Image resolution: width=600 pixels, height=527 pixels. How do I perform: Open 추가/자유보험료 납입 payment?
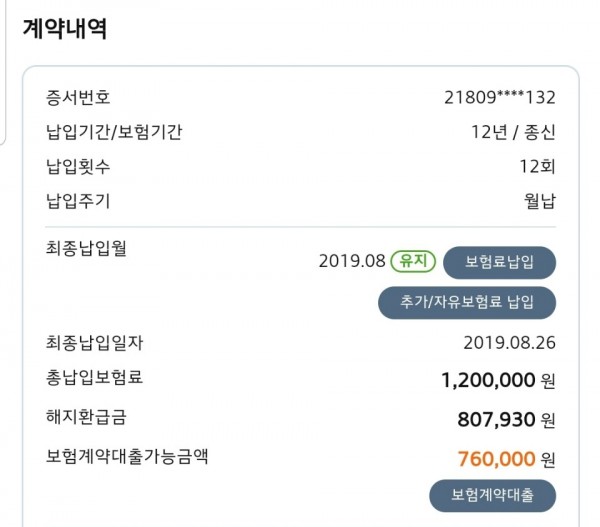(467, 302)
